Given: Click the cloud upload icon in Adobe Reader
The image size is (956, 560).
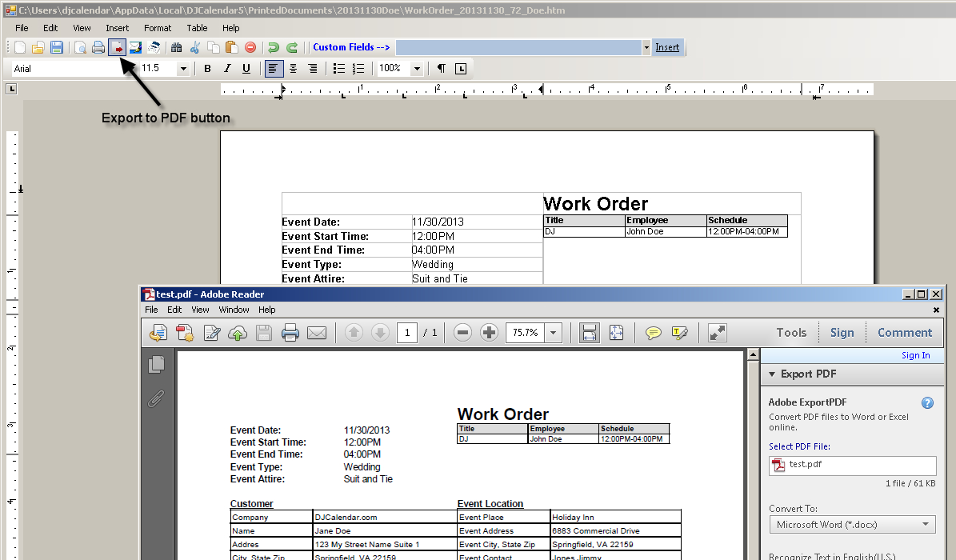Looking at the screenshot, I should pos(238,333).
